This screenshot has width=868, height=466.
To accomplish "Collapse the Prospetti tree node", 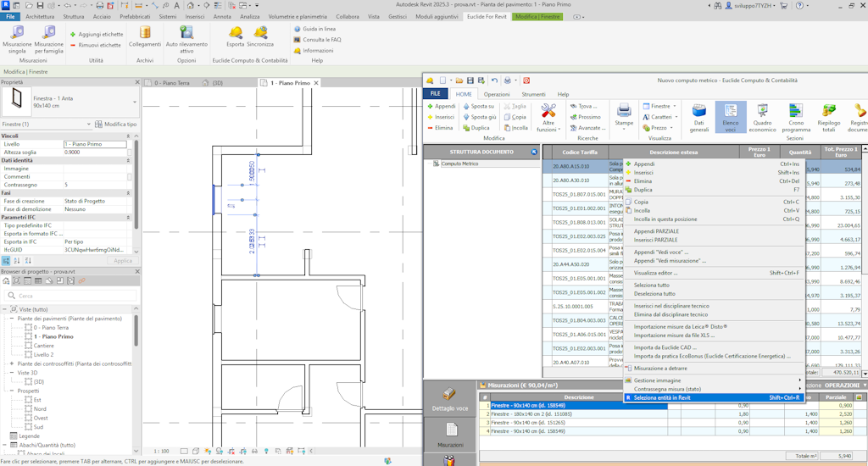I will [13, 391].
